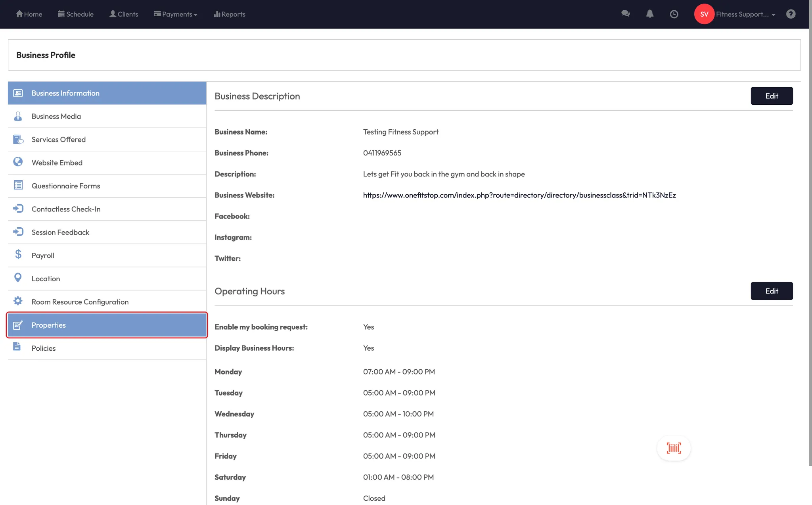Image resolution: width=812 pixels, height=505 pixels.
Task: Click the Payroll dollar sign icon
Action: pos(18,254)
